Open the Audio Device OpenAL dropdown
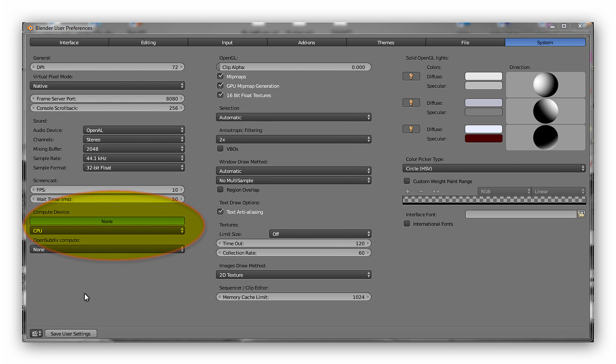The height and width of the screenshot is (364, 616). click(x=134, y=130)
